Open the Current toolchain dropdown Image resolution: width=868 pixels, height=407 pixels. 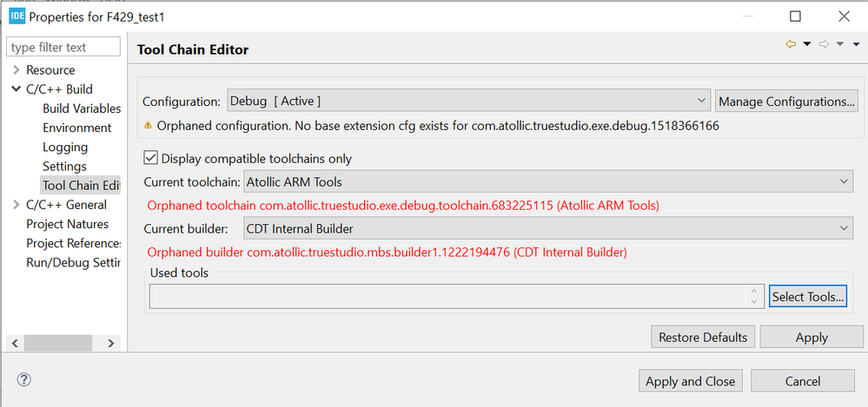tap(548, 181)
